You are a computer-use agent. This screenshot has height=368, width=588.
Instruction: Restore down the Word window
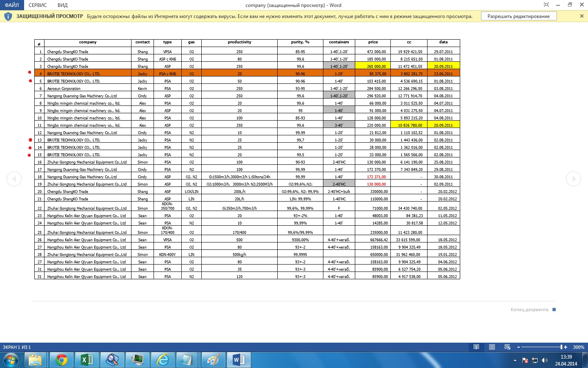point(570,4)
